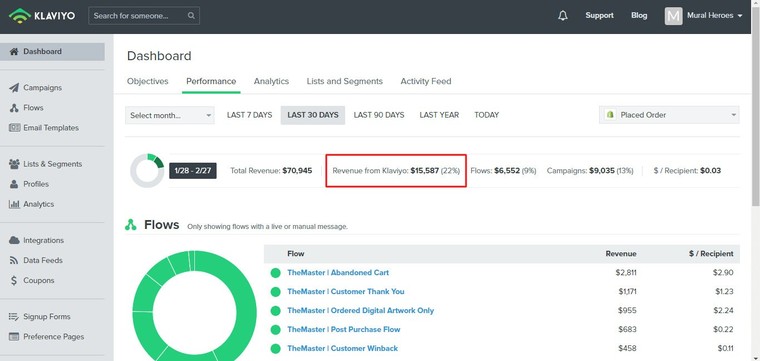Open the Select month dropdown
The height and width of the screenshot is (361, 760).
tap(170, 115)
